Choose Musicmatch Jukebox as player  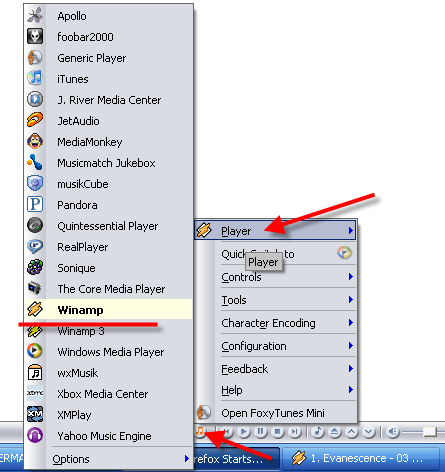(x=109, y=163)
